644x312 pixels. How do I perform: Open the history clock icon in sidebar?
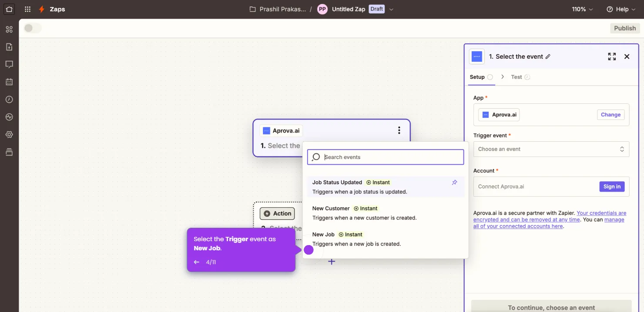pos(9,99)
